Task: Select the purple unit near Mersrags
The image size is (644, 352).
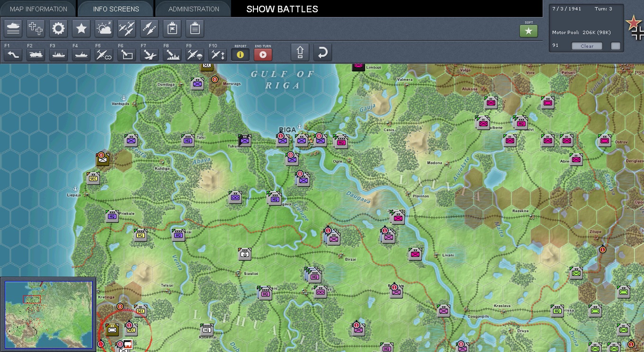Action: pos(197,84)
